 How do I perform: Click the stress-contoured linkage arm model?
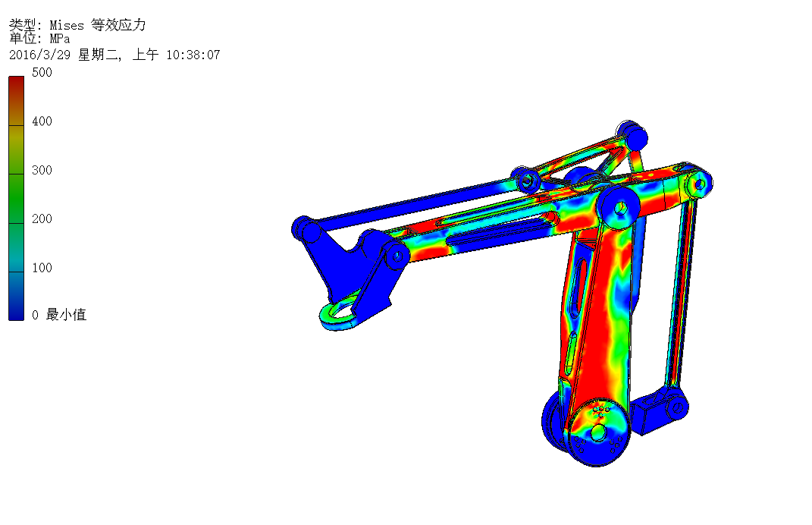pyautogui.click(x=503, y=294)
